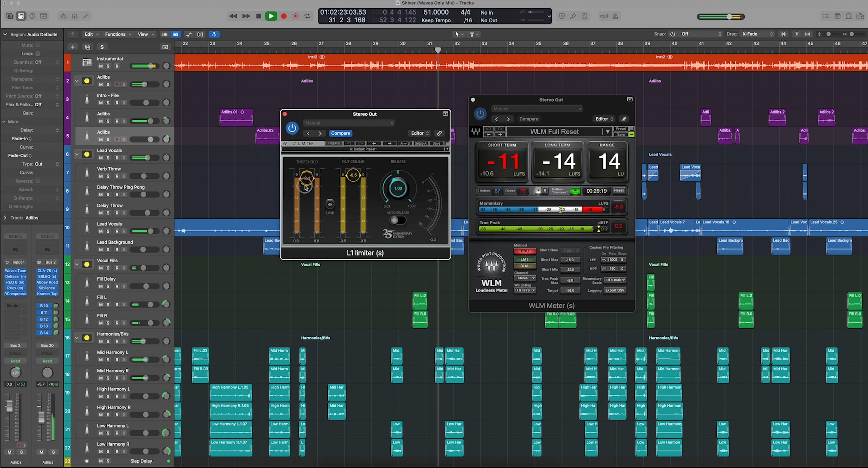Click the horizontal auto zoom icon

click(x=808, y=34)
